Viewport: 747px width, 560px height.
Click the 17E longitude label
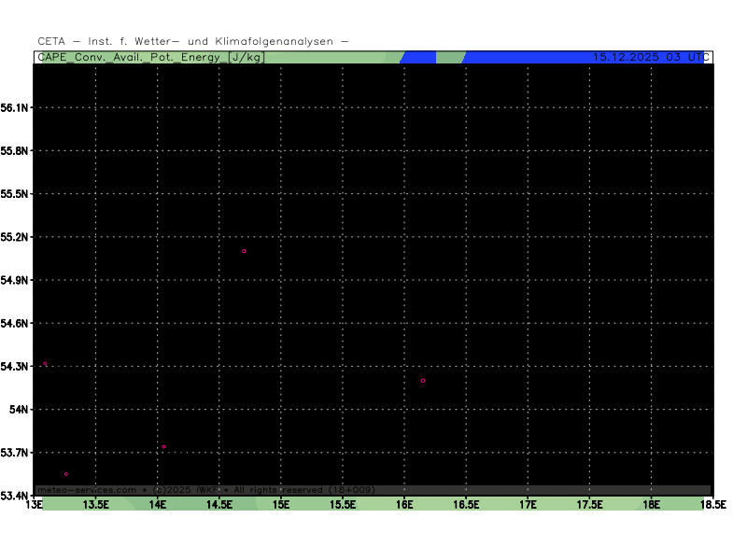point(528,505)
